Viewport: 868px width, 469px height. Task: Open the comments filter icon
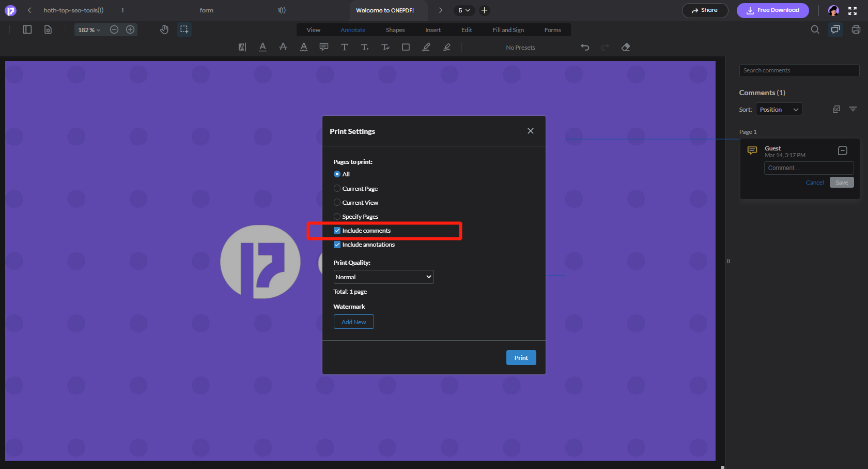pos(853,109)
